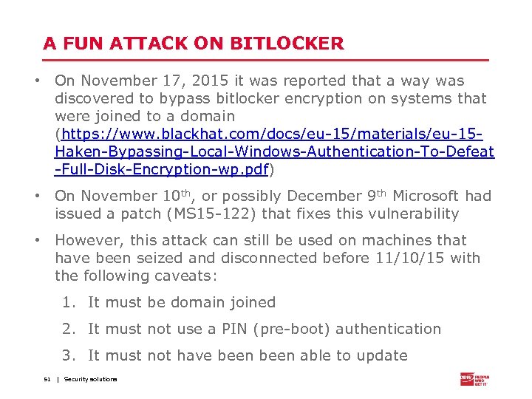Click the slide number 51

point(47,379)
